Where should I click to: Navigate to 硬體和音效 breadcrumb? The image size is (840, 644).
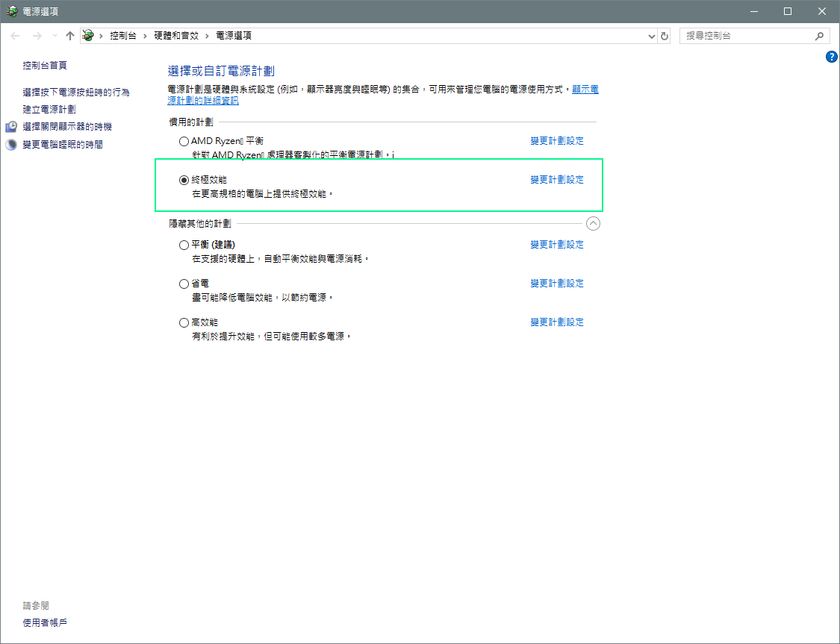coord(175,36)
